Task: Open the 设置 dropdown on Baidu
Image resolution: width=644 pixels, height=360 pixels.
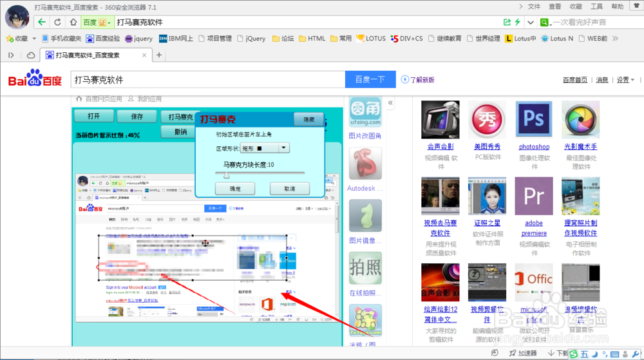Action: pyautogui.click(x=625, y=80)
